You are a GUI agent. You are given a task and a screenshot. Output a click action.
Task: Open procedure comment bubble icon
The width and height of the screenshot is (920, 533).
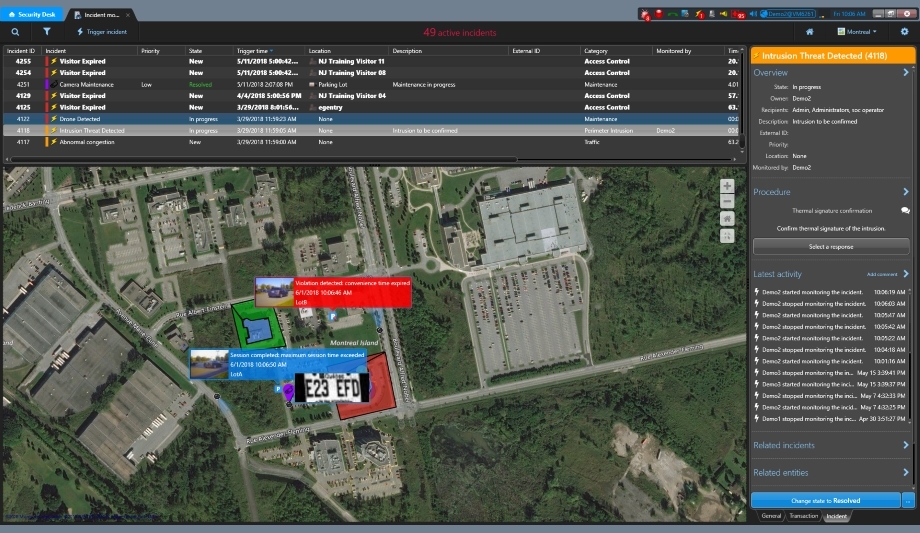point(905,211)
